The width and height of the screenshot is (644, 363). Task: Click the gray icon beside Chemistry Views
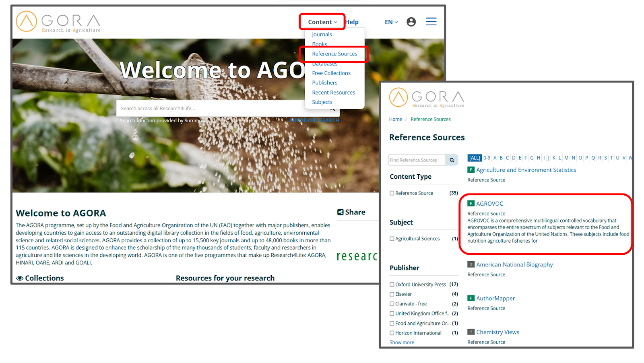471,332
